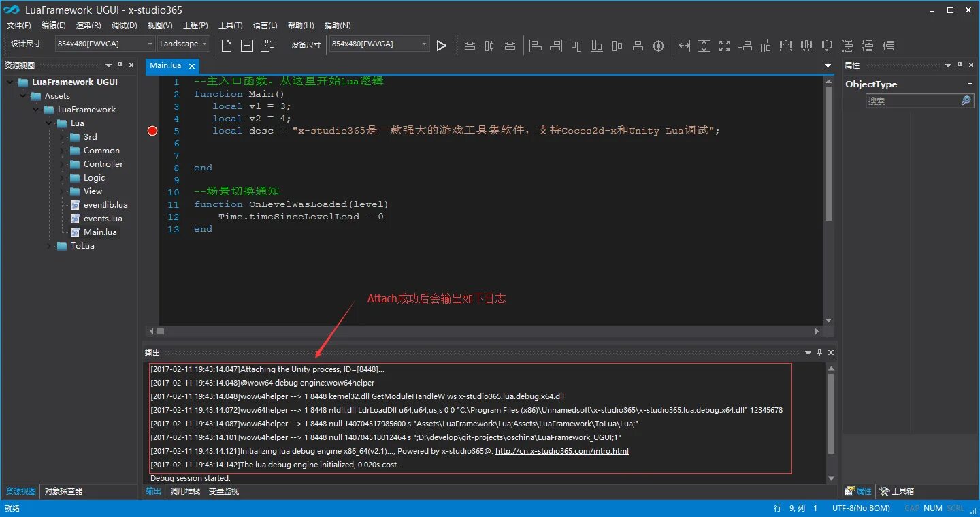Viewport: 980px width, 517px height.
Task: Open the 帮助(H) menu
Action: click(301, 25)
